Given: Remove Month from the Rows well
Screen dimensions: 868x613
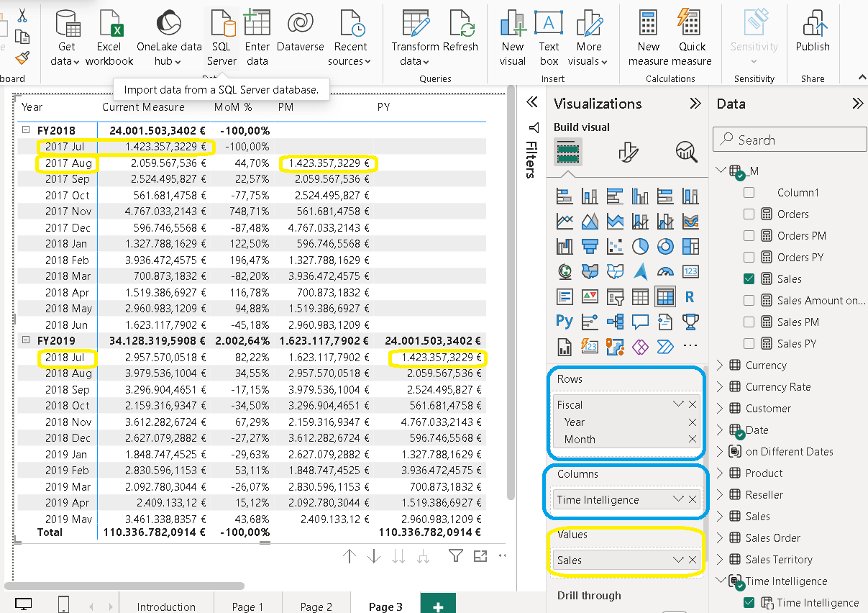Looking at the screenshot, I should point(693,440).
